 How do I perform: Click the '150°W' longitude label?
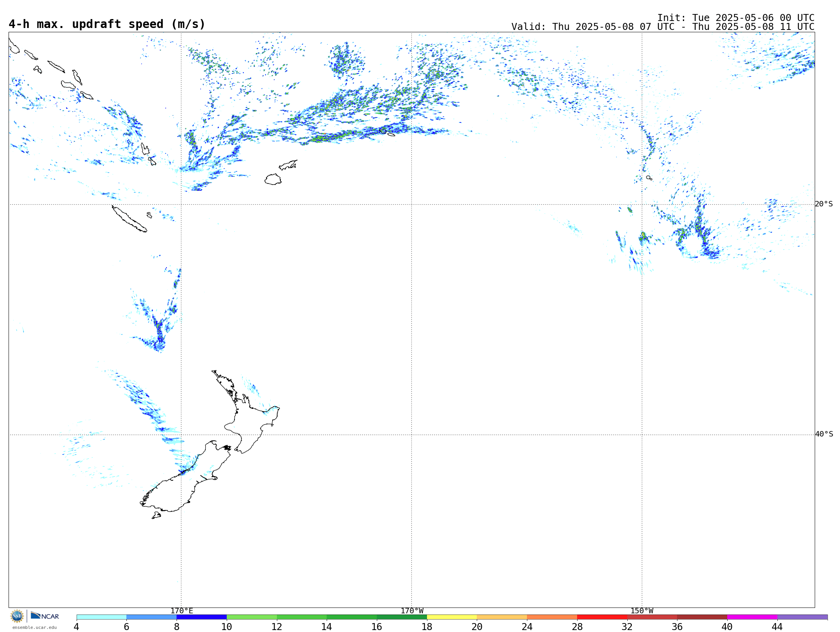click(642, 611)
